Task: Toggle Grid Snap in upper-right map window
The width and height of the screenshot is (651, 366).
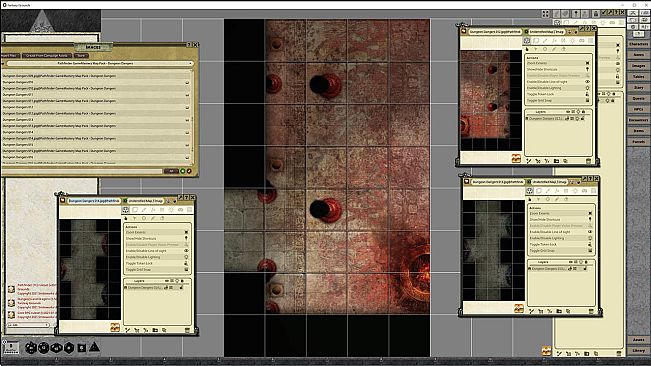Action: coord(558,100)
